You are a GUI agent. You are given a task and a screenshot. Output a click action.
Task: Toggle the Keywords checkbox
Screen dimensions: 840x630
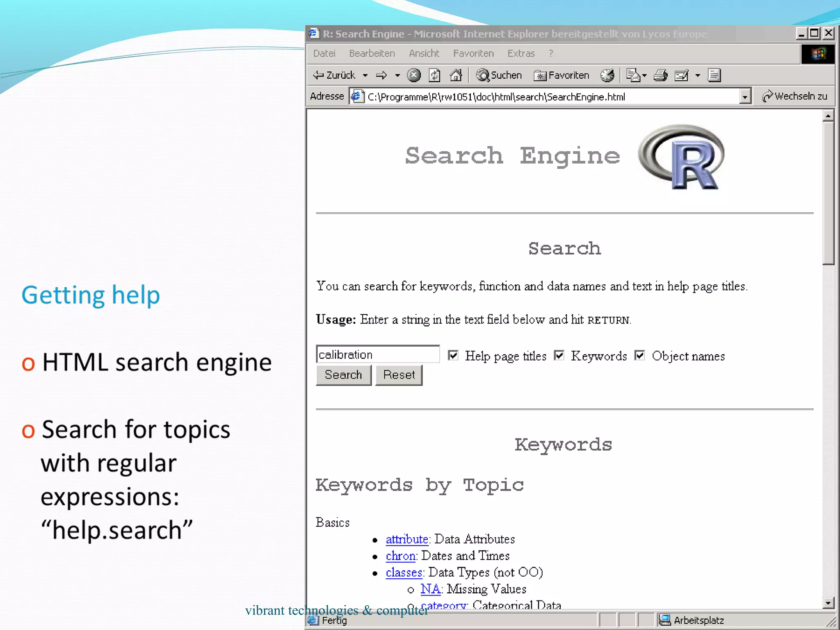(559, 355)
